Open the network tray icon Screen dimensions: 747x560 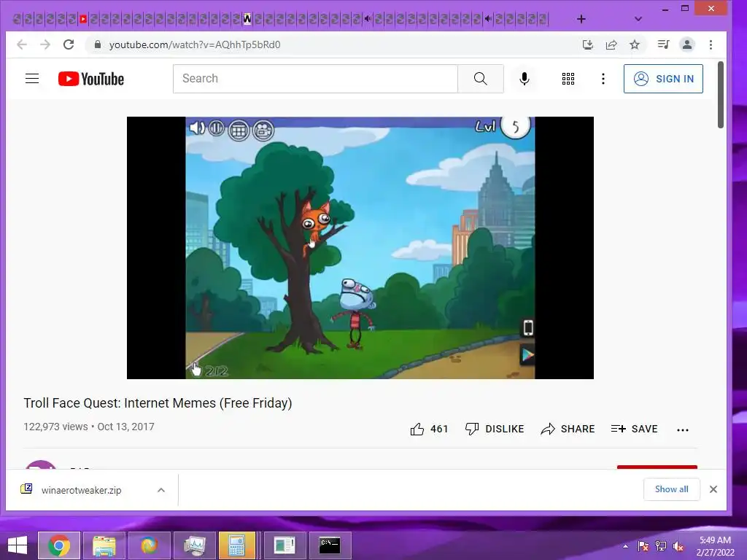click(661, 546)
